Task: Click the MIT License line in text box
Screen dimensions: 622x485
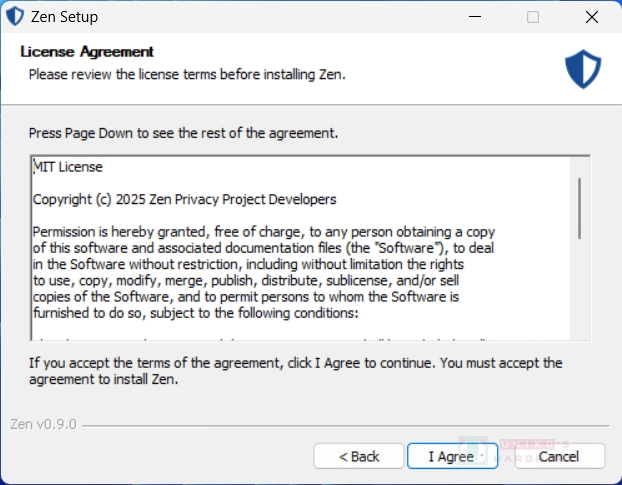Action: 68,167
